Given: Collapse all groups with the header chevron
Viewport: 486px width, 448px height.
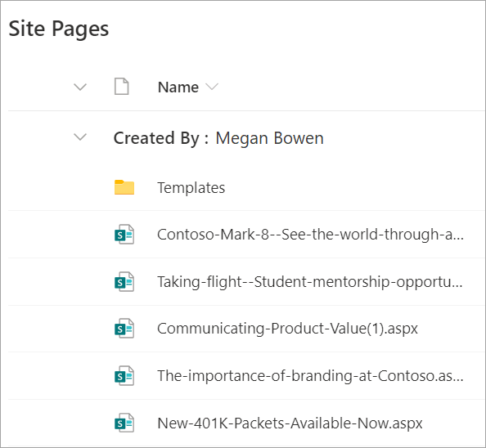Looking at the screenshot, I should [80, 87].
